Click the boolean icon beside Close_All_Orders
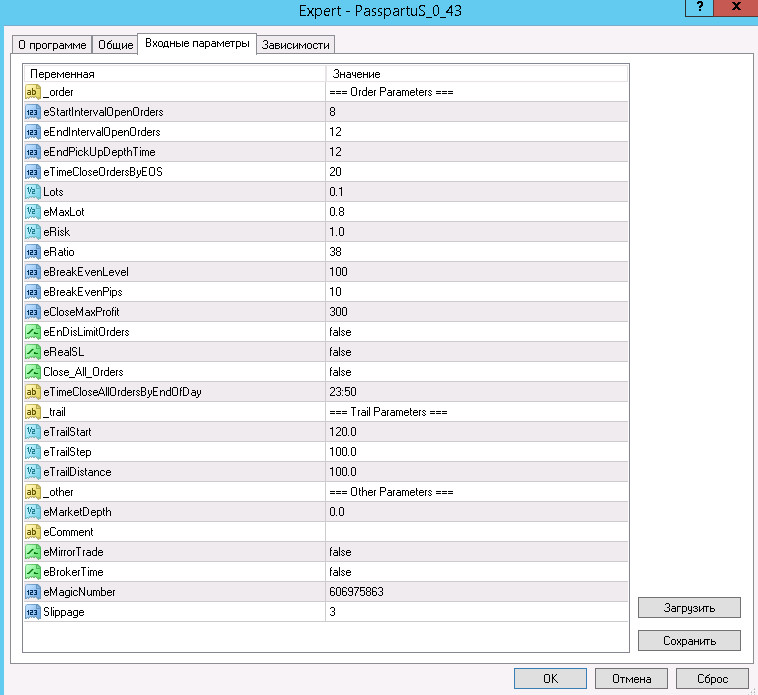This screenshot has height=695, width=758. [x=32, y=372]
